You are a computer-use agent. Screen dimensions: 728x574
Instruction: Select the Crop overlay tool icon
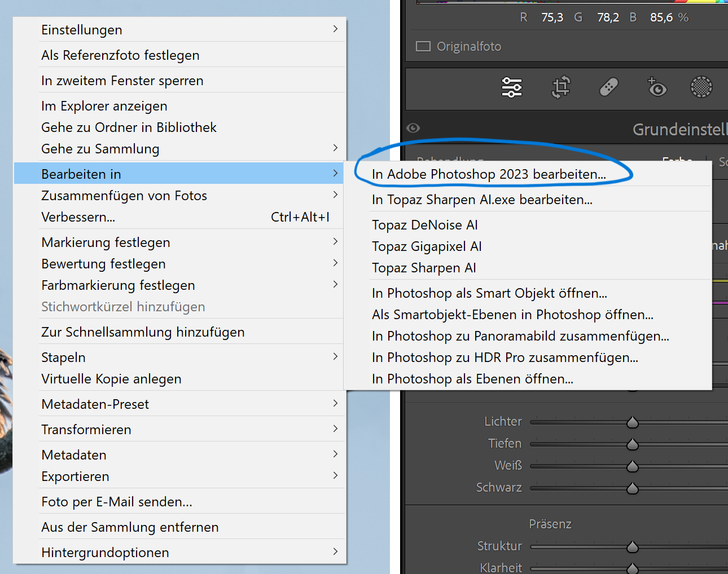pos(561,87)
